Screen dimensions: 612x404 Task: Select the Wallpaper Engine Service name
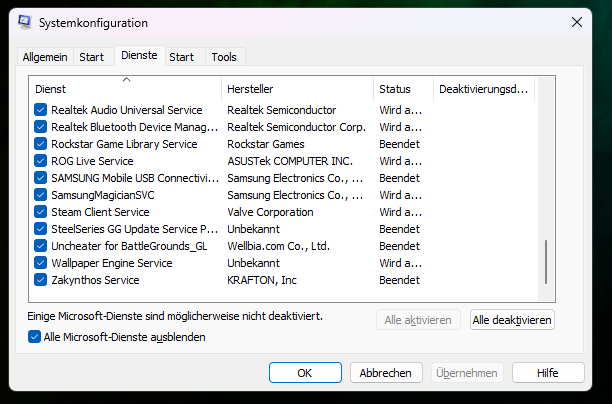(x=112, y=263)
